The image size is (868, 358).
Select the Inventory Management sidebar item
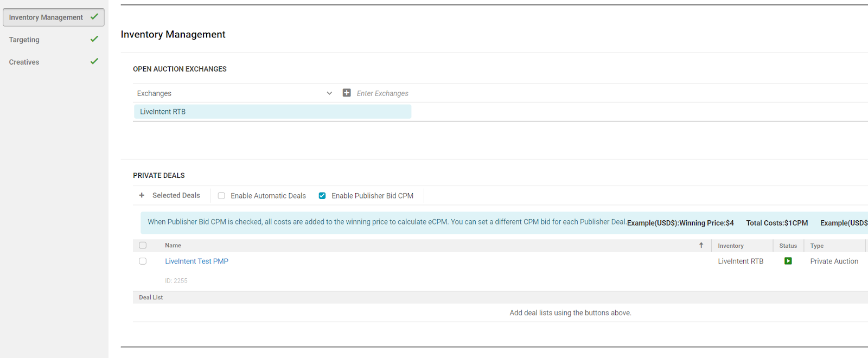[46, 17]
